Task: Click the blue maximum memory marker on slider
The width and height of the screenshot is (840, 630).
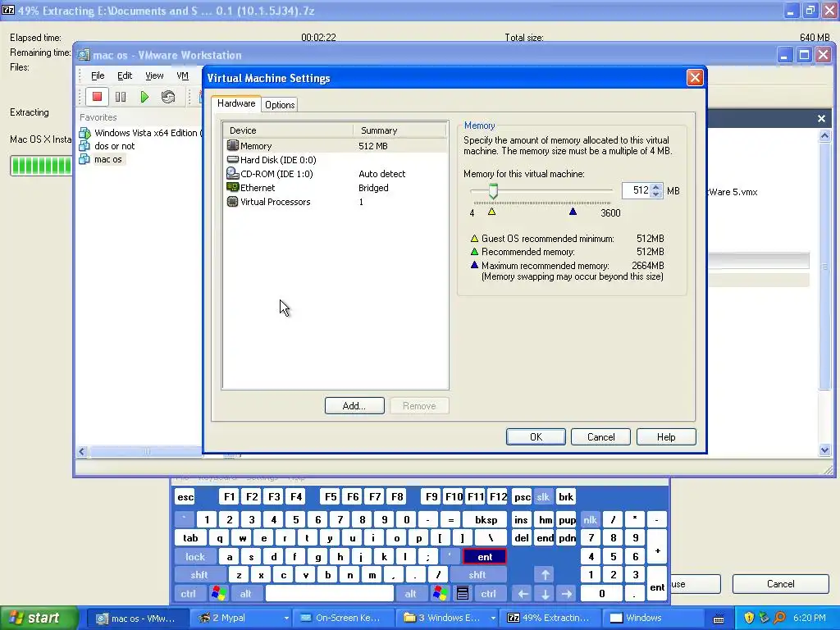Action: click(x=573, y=212)
